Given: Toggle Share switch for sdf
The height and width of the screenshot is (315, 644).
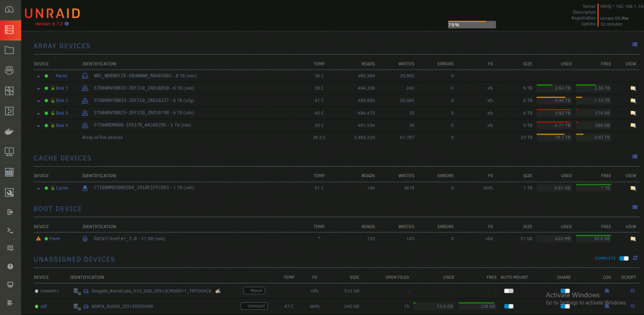Looking at the screenshot, I should 565,307.
